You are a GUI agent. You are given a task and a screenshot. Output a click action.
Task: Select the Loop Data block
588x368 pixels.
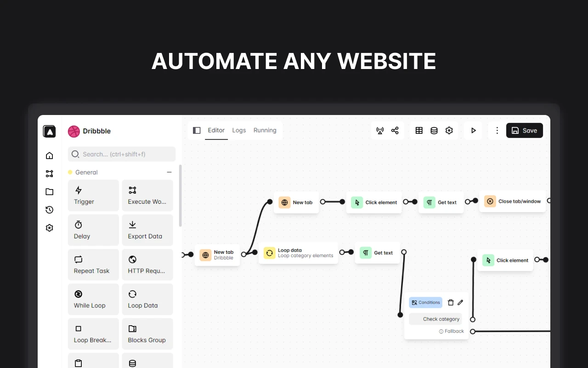tap(147, 299)
